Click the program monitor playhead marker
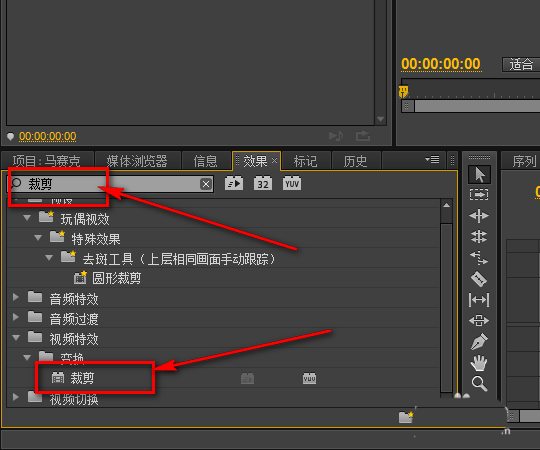Screen dimensions: 540x450 click(x=403, y=92)
